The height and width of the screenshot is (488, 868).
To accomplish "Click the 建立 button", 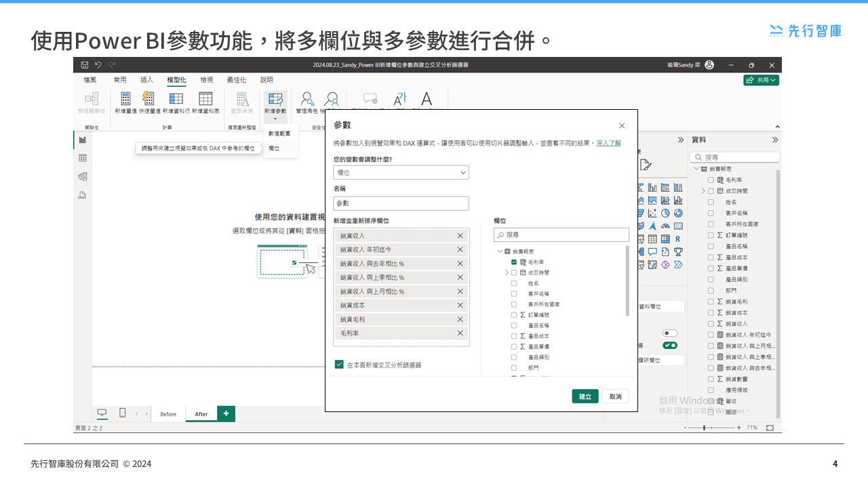I will click(x=585, y=396).
